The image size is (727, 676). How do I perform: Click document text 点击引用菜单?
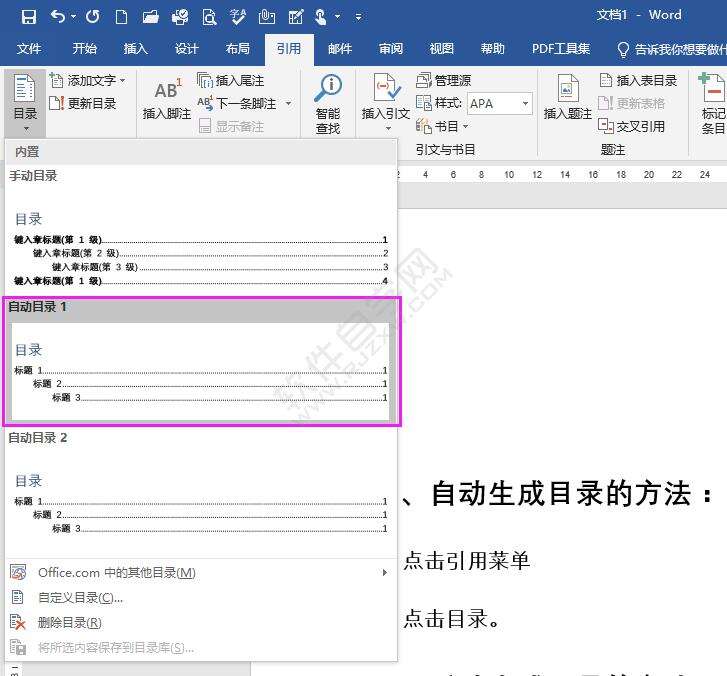tap(467, 560)
